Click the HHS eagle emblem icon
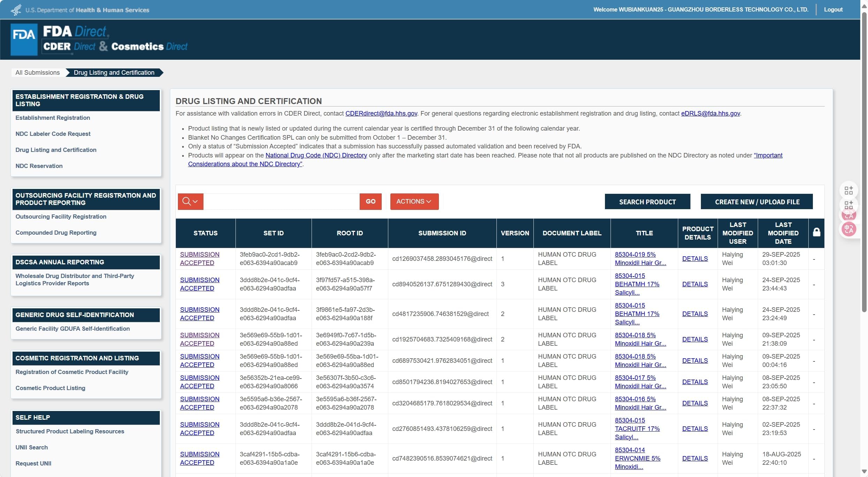 coord(16,10)
